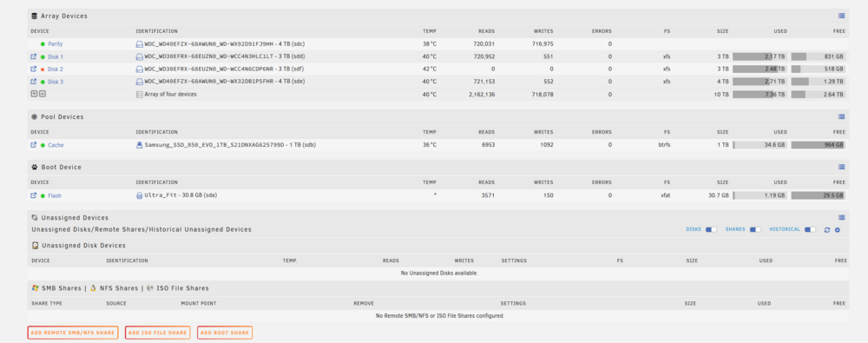Open the Disk 3 device link

click(56, 82)
